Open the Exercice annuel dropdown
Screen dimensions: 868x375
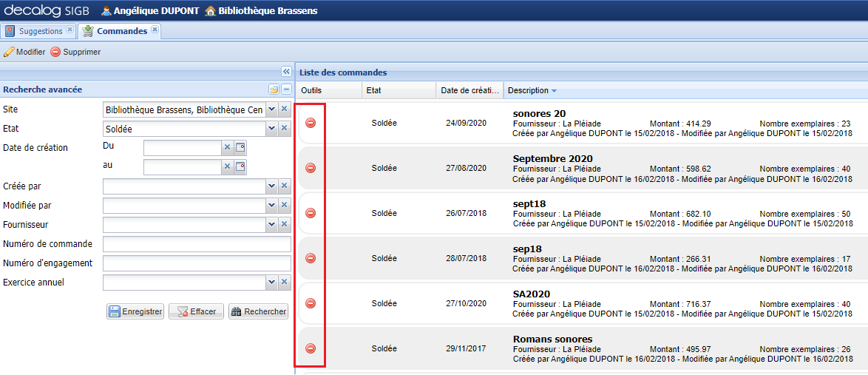click(x=271, y=283)
